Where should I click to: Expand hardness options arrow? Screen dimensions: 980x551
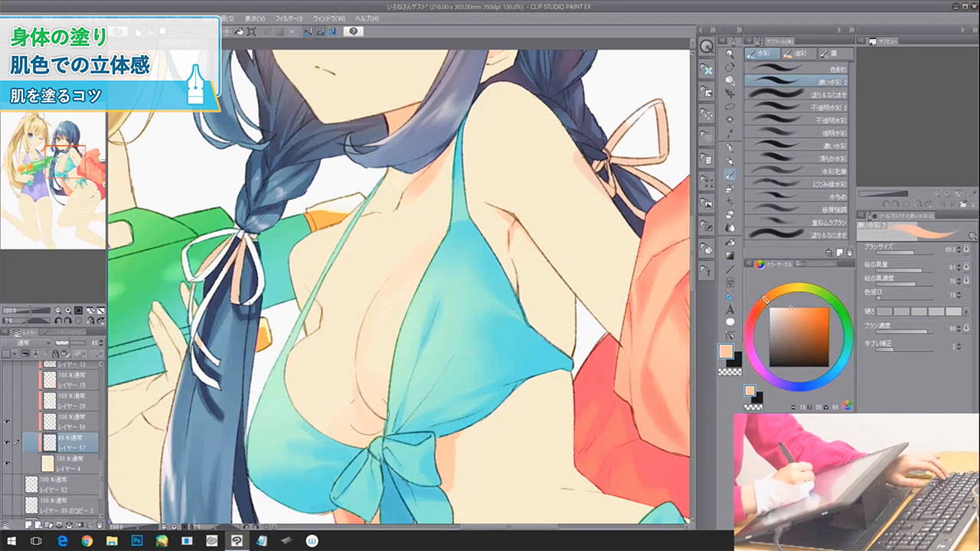click(966, 311)
